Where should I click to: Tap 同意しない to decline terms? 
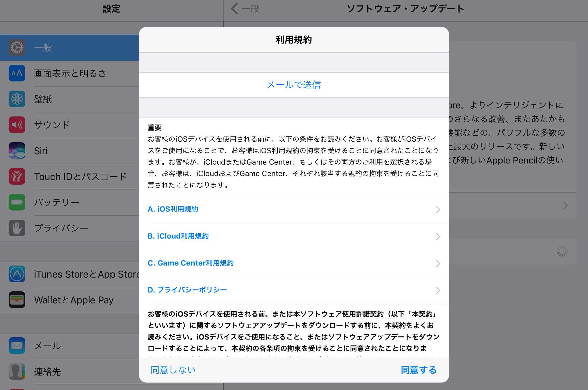point(173,370)
